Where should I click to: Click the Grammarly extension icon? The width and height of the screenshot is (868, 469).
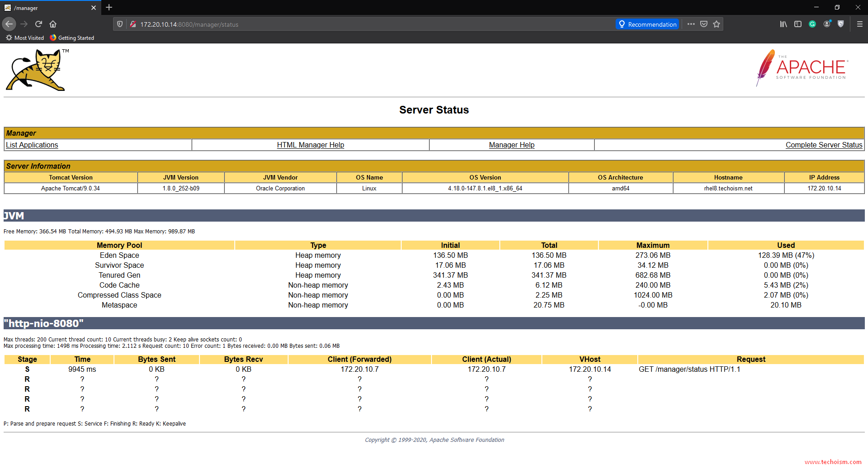coord(812,24)
